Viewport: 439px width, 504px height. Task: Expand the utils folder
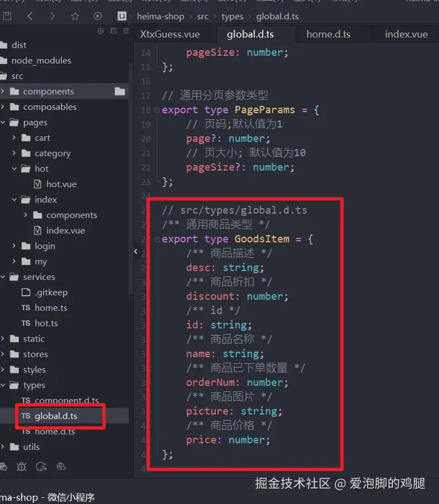click(3, 447)
